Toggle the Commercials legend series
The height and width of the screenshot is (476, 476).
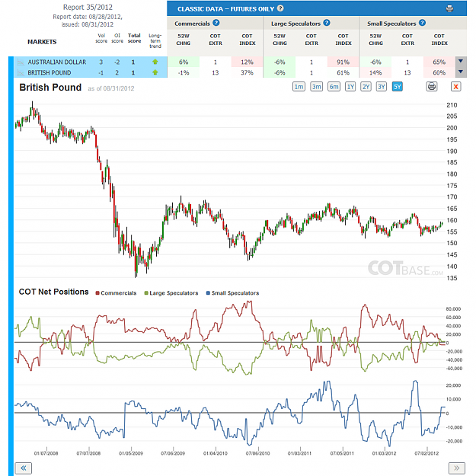click(116, 293)
